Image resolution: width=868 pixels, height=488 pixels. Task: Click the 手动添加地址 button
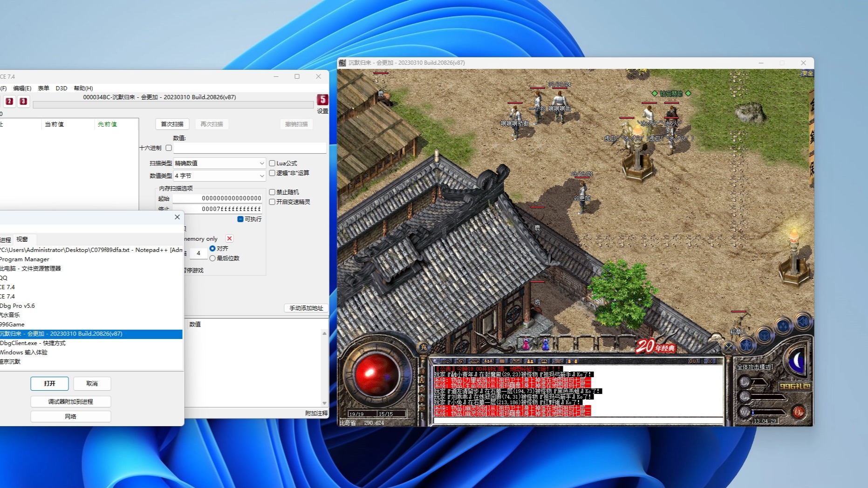coord(306,308)
